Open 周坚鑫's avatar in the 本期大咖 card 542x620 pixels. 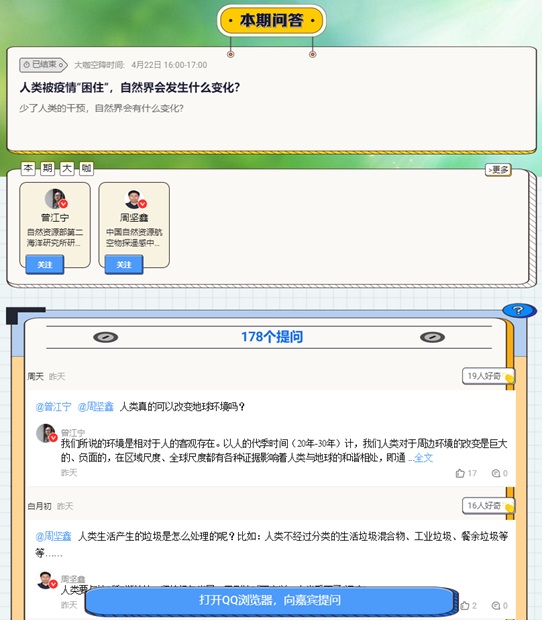coord(134,198)
